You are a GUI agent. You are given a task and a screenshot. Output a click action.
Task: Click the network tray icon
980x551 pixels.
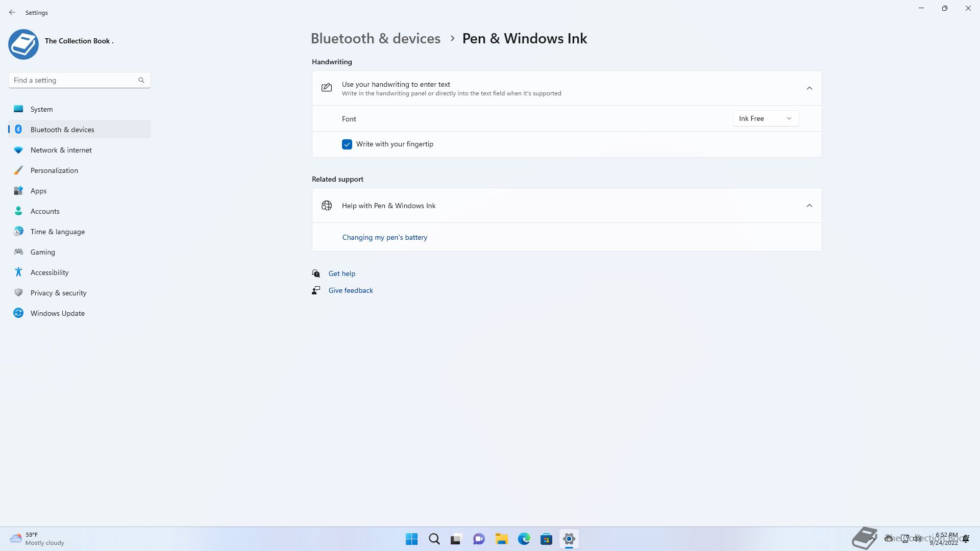(x=904, y=539)
